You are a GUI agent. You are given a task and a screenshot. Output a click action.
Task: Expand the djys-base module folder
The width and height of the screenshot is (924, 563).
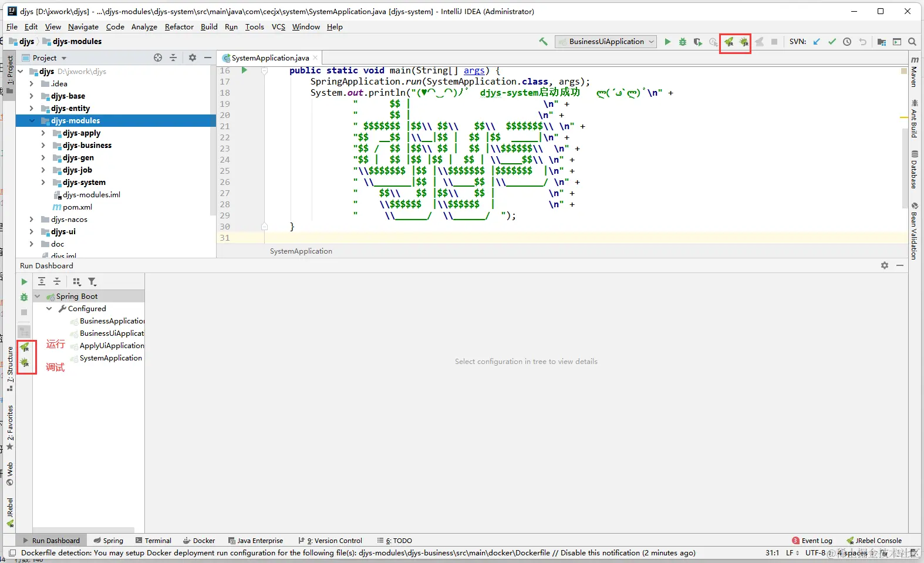32,96
